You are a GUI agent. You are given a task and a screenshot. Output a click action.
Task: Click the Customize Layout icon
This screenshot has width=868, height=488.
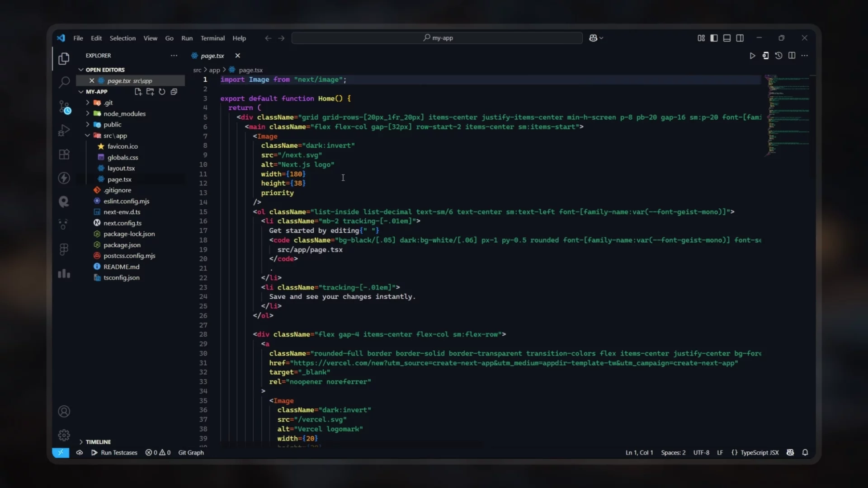coord(701,38)
